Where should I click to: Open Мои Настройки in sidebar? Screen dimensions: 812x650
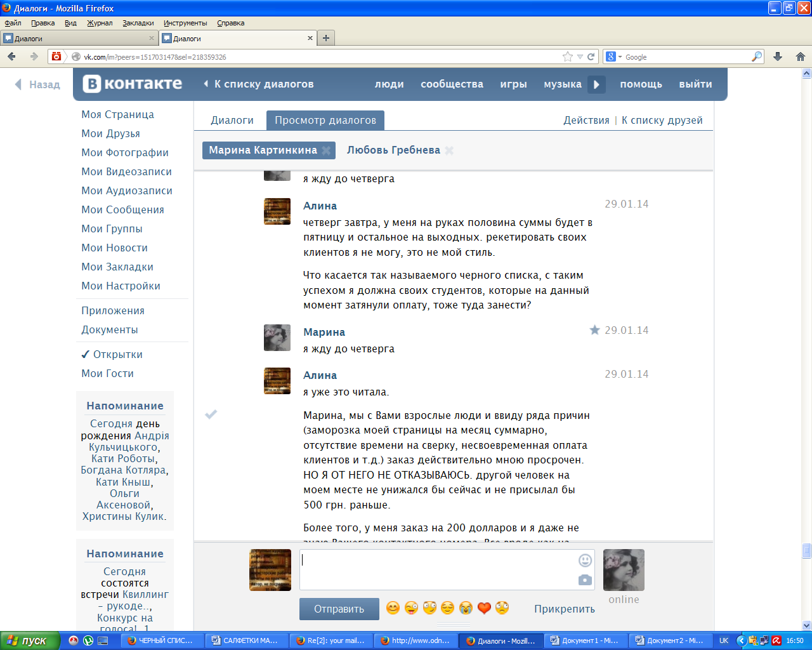[x=121, y=286]
